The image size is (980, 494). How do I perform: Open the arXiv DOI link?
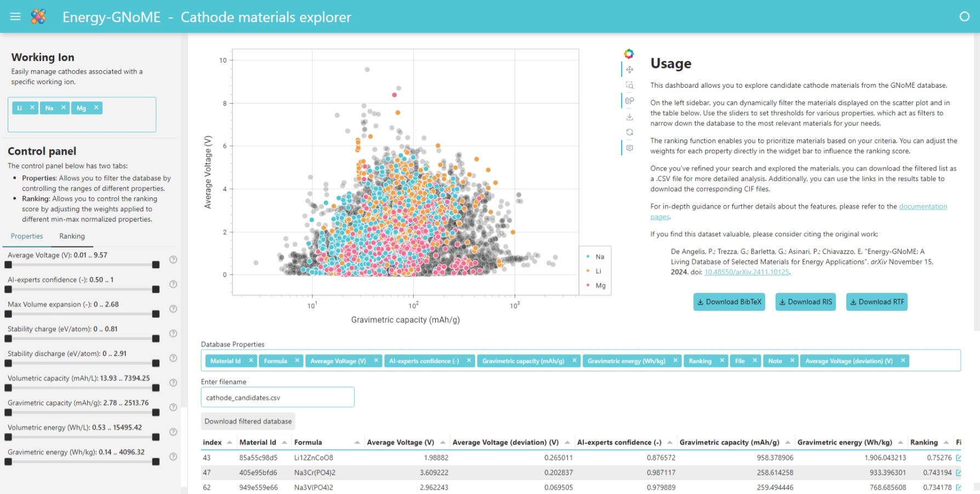747,272
